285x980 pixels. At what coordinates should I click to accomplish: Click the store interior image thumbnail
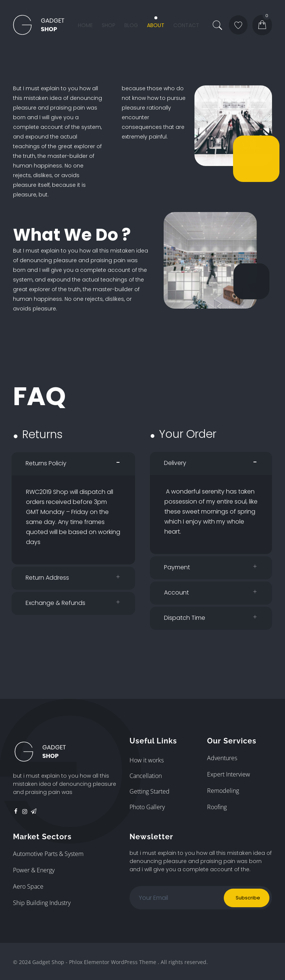210,260
